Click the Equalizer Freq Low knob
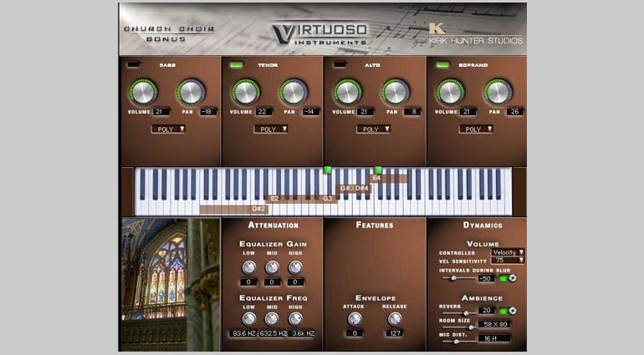 click(248, 319)
